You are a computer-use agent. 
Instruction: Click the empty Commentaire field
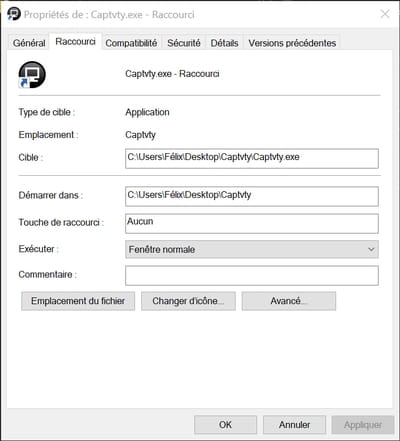pos(252,275)
